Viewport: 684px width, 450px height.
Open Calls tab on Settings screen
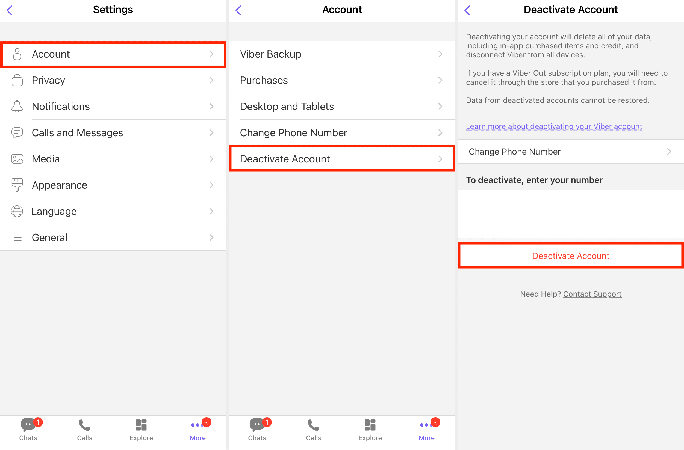pyautogui.click(x=85, y=429)
